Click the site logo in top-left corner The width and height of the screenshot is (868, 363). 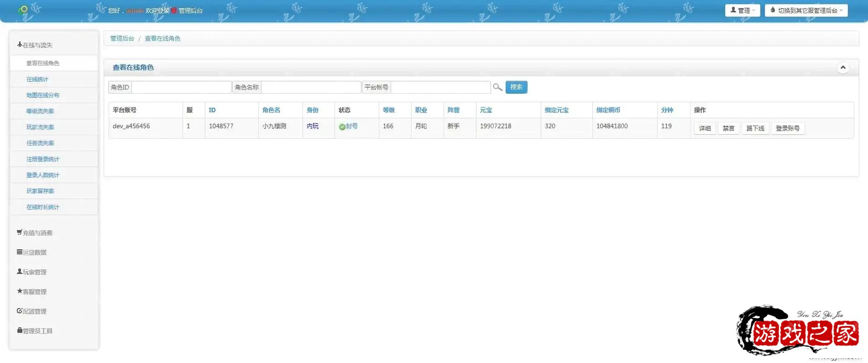[23, 9]
